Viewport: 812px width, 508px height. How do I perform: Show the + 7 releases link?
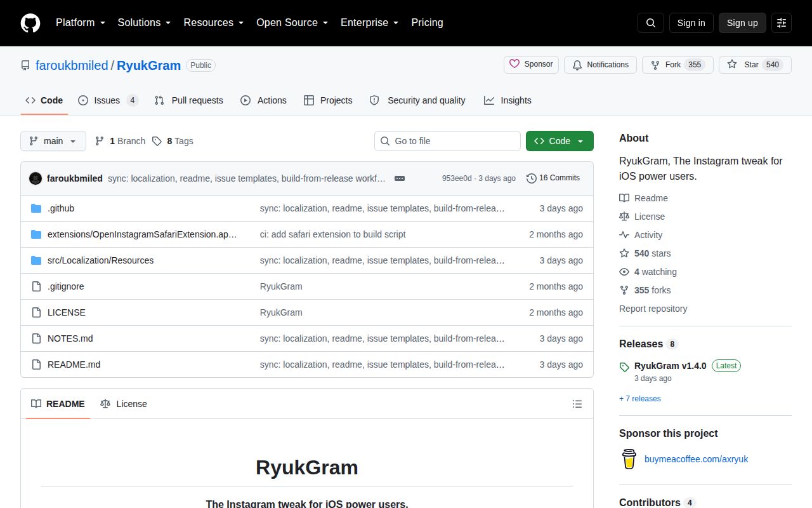coord(640,399)
